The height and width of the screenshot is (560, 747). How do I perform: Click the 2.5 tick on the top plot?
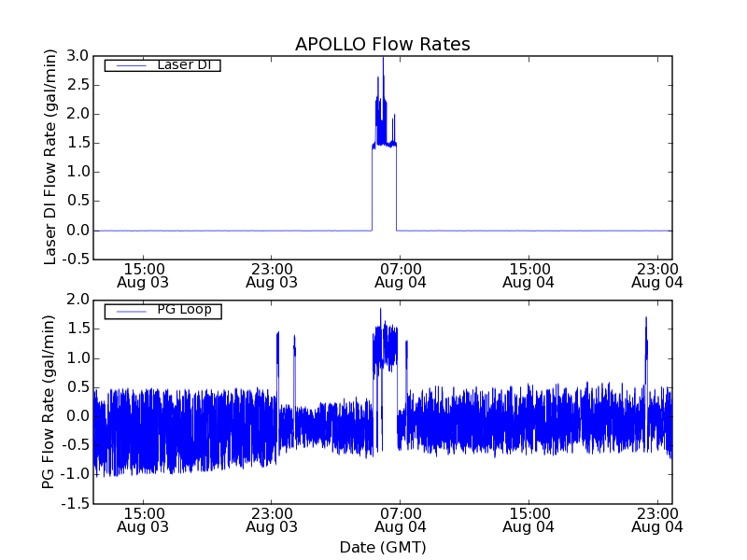pyautogui.click(x=78, y=85)
